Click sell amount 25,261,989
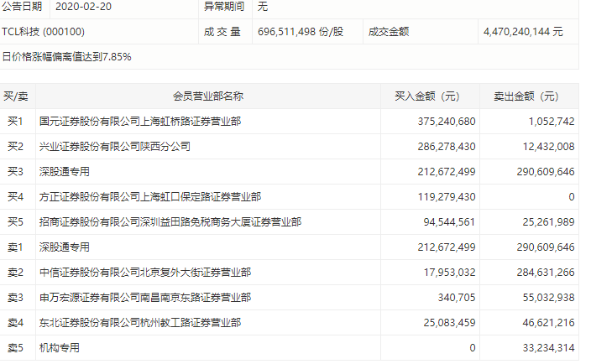 [548, 222]
